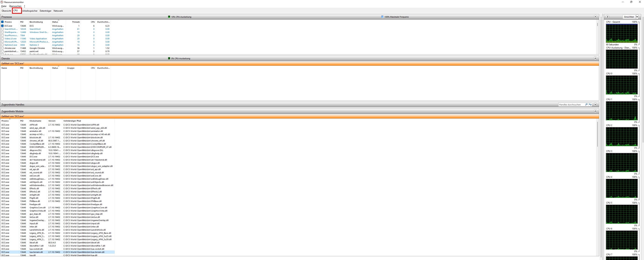Click the blue Maximale Frequenz indicator
644x260 pixels.
[382, 17]
